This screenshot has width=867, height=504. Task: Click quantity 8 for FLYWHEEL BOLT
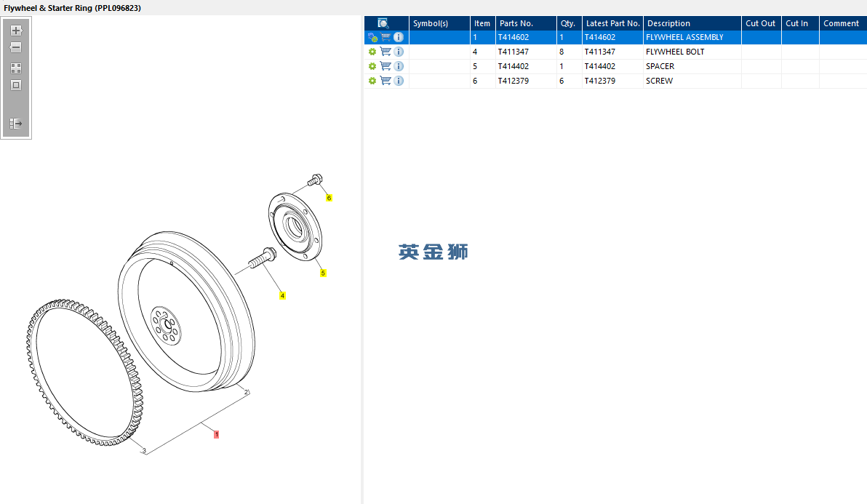point(562,52)
